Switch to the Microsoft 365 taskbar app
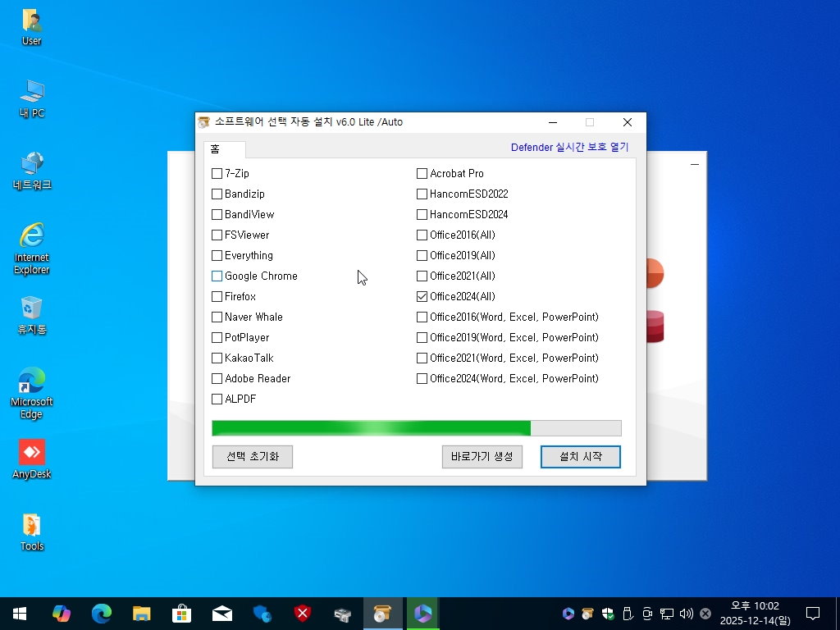Viewport: 840px width, 630px height. 422,614
